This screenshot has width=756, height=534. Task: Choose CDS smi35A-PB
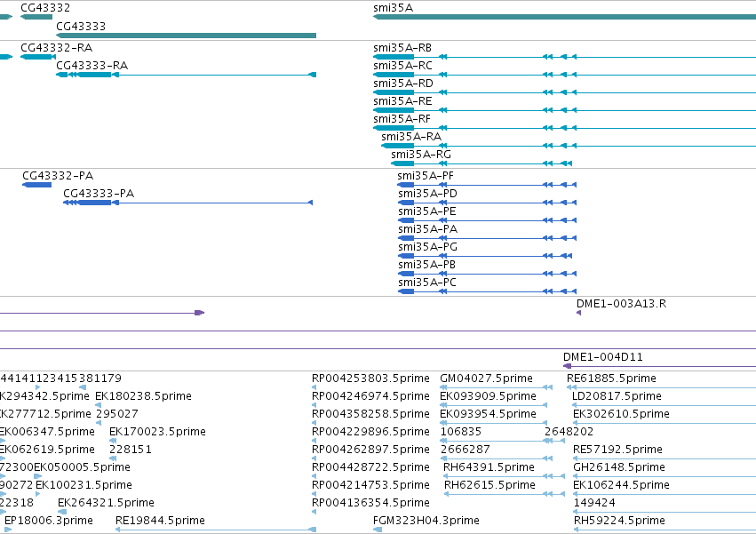pyautogui.click(x=426, y=265)
